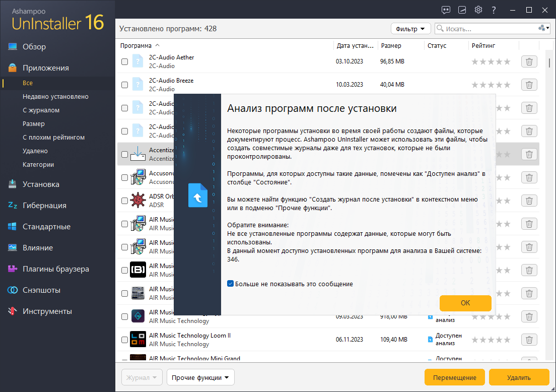Select the 'Все' applications subitem
This screenshot has width=556, height=392.
click(28, 83)
